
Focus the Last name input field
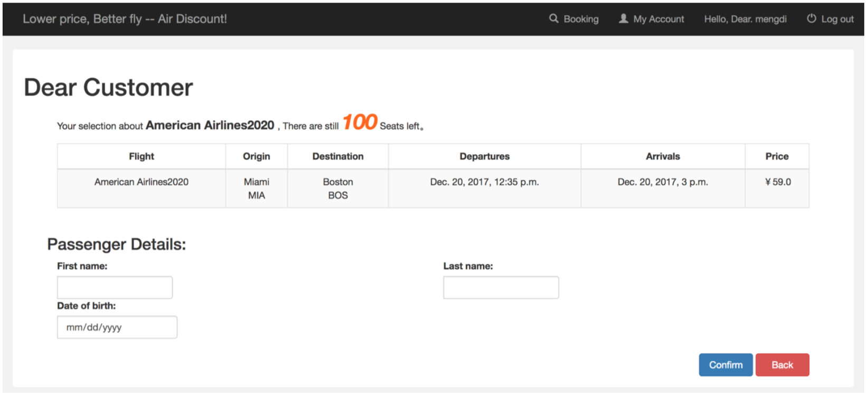tap(501, 287)
